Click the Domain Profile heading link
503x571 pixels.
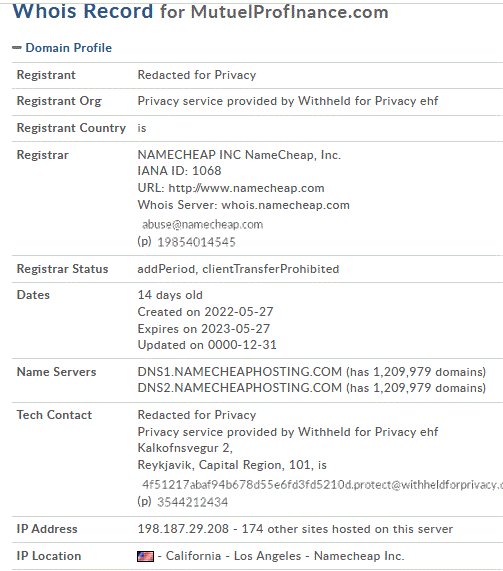(x=68, y=48)
